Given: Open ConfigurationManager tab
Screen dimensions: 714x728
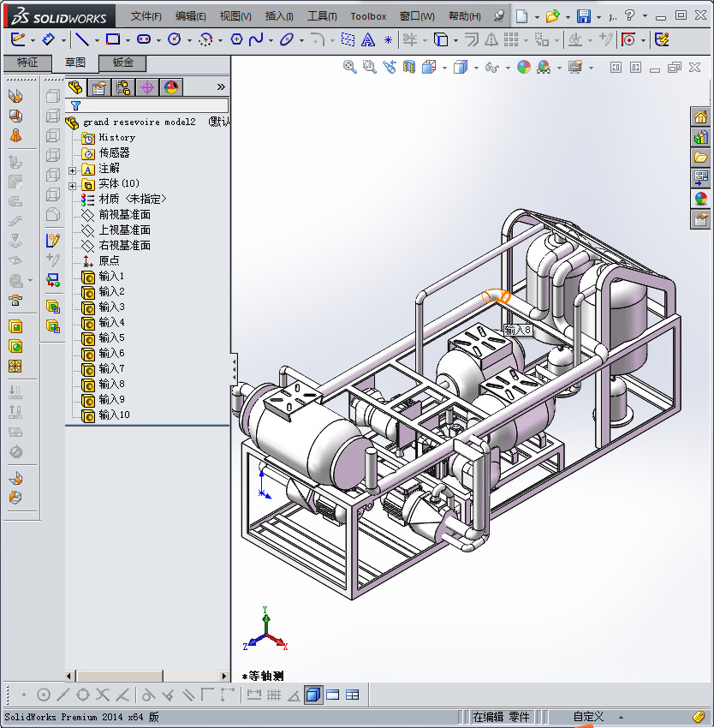Looking at the screenshot, I should coord(123,87).
